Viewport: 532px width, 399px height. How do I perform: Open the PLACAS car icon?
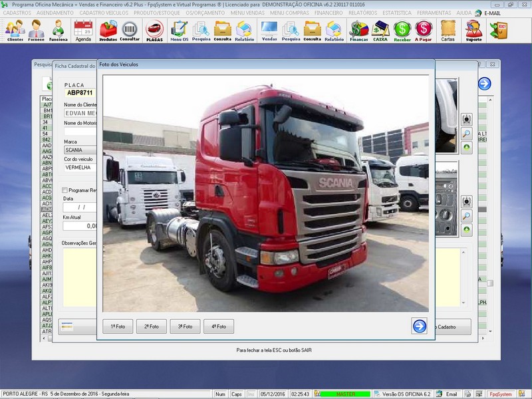154,31
